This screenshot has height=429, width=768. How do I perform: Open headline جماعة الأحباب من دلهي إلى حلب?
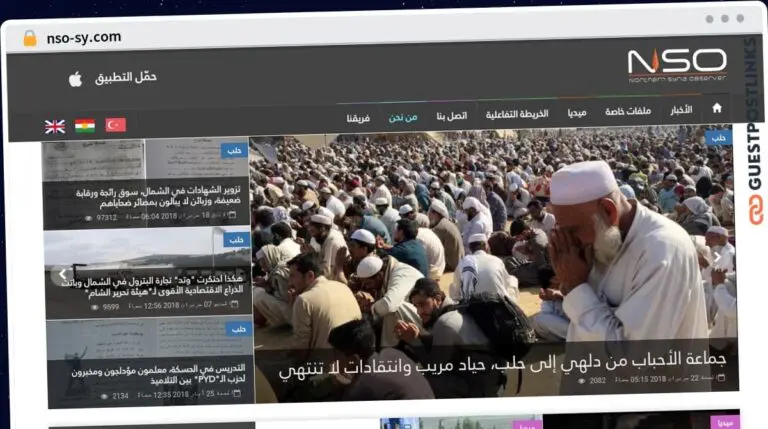pos(502,361)
